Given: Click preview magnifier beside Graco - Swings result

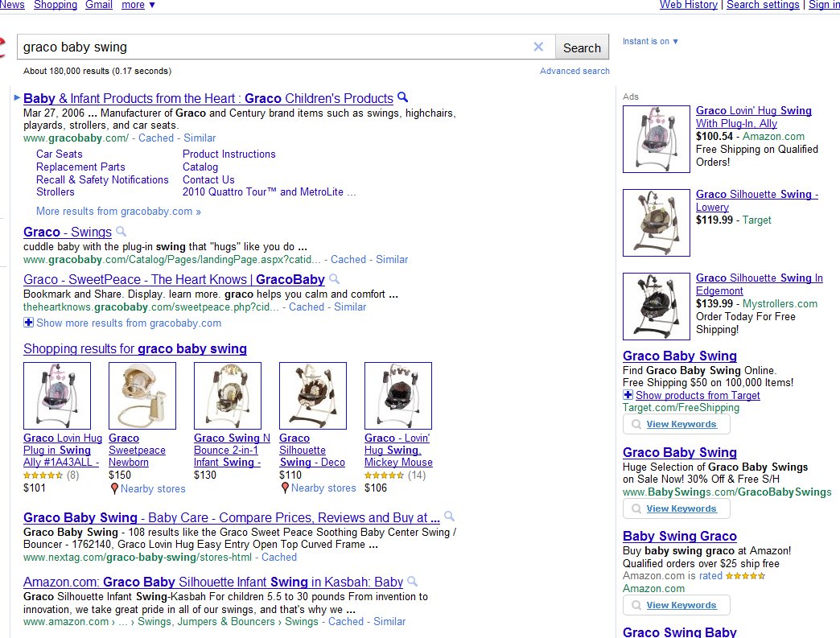Looking at the screenshot, I should coord(121,231).
